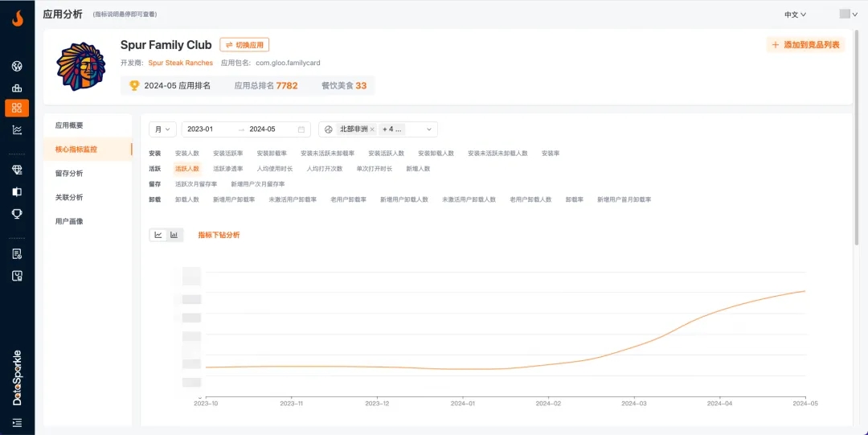The image size is (868, 435).
Task: Select the 安装卸载率 metric
Action: 272,154
